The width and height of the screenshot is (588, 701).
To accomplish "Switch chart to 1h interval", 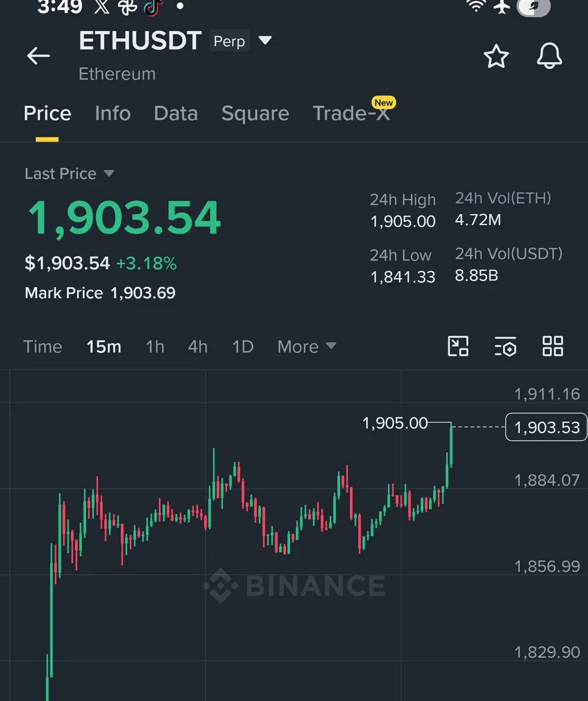I will point(155,346).
